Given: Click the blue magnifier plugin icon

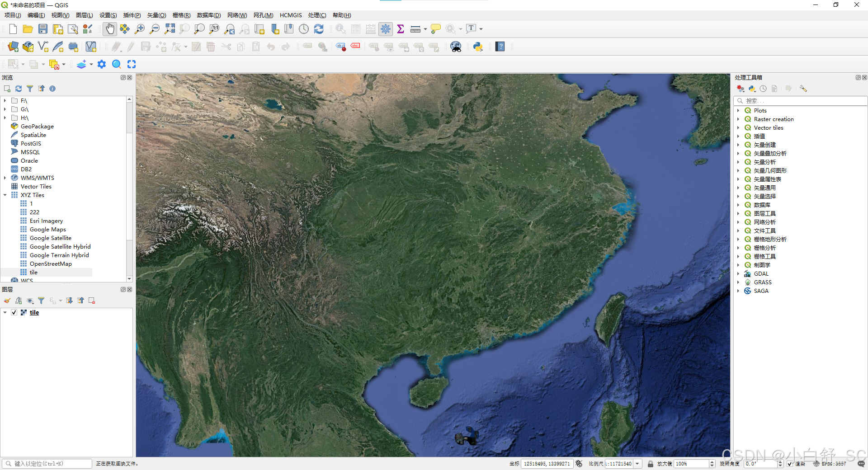Looking at the screenshot, I should click(x=117, y=64).
